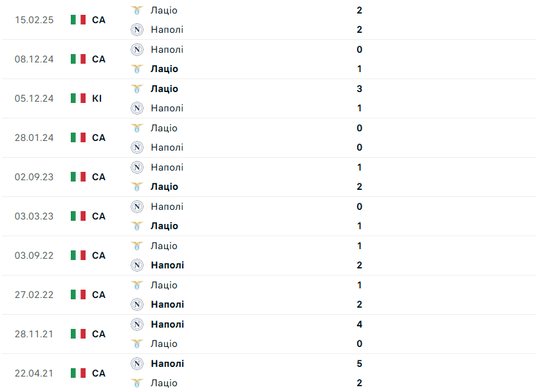Click the Lazio logo in the 15.02.25 match
The width and height of the screenshot is (538, 392).
pyautogui.click(x=136, y=10)
